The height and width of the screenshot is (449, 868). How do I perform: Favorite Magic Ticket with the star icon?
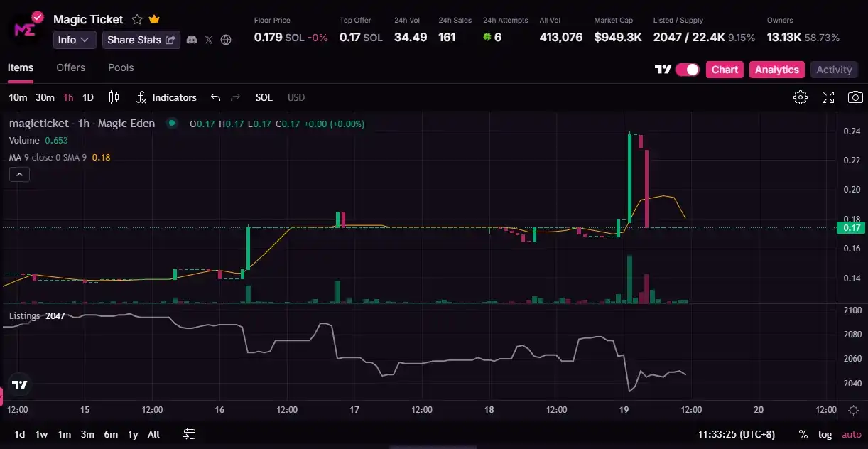tap(137, 20)
